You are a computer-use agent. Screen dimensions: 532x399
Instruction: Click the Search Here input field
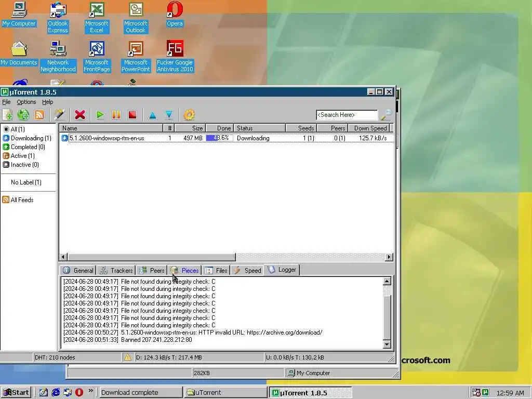click(x=347, y=115)
